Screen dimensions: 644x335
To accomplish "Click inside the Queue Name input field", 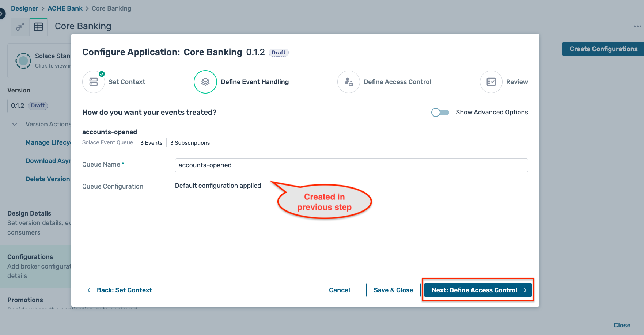I will point(351,165).
